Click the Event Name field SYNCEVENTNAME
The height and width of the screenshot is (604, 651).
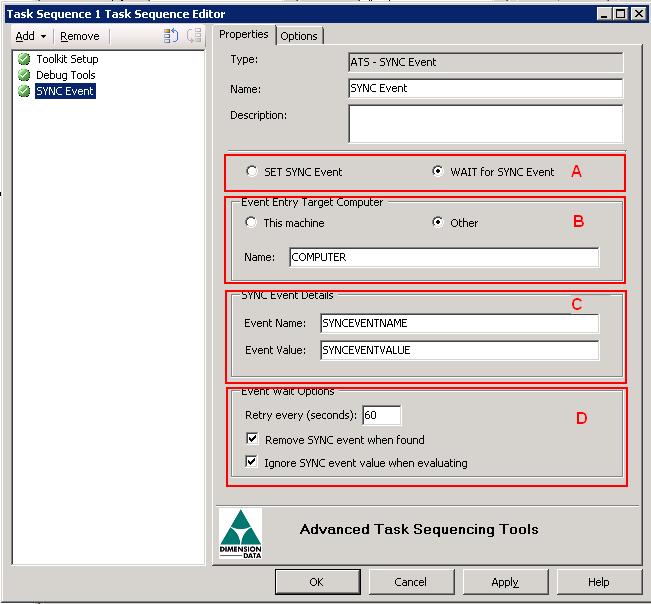(x=460, y=323)
